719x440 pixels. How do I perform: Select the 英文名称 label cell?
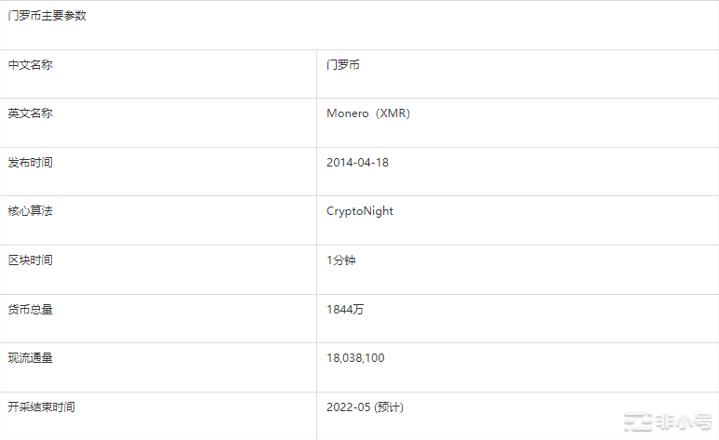(x=30, y=114)
